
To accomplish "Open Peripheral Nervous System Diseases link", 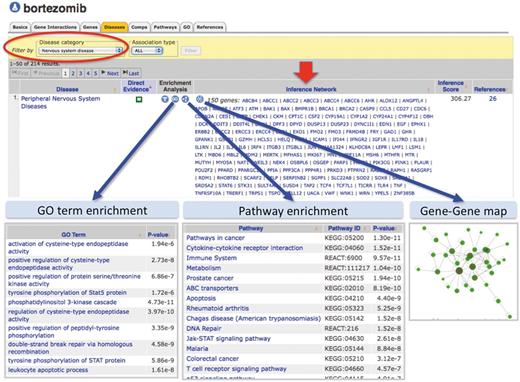I will pyautogui.click(x=60, y=103).
